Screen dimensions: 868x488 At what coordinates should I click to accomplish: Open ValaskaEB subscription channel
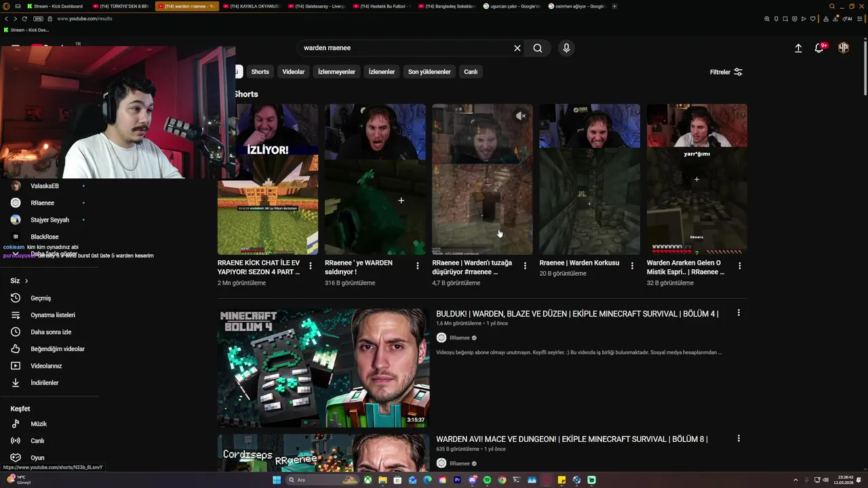coord(45,186)
